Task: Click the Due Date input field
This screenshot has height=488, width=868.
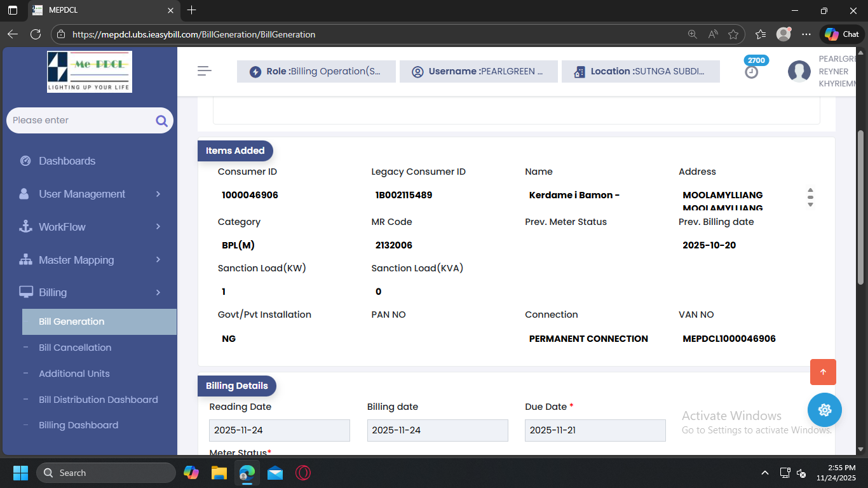Action: click(x=595, y=430)
